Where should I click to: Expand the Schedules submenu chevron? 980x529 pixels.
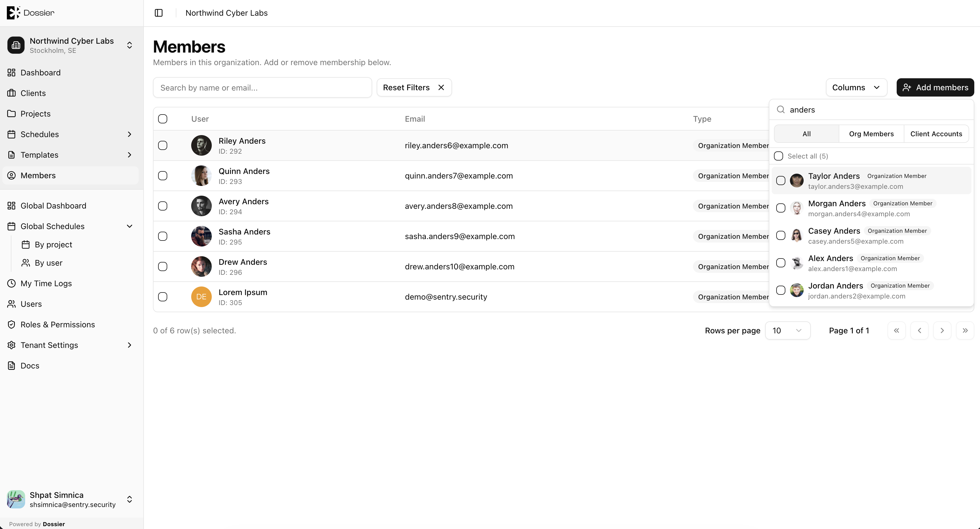tap(129, 134)
